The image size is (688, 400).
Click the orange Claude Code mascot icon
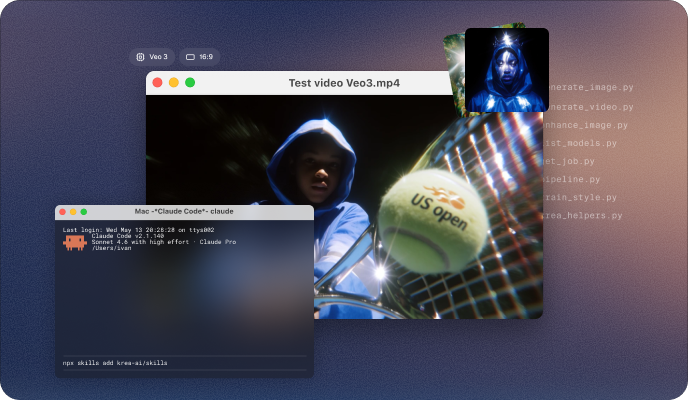pos(75,243)
